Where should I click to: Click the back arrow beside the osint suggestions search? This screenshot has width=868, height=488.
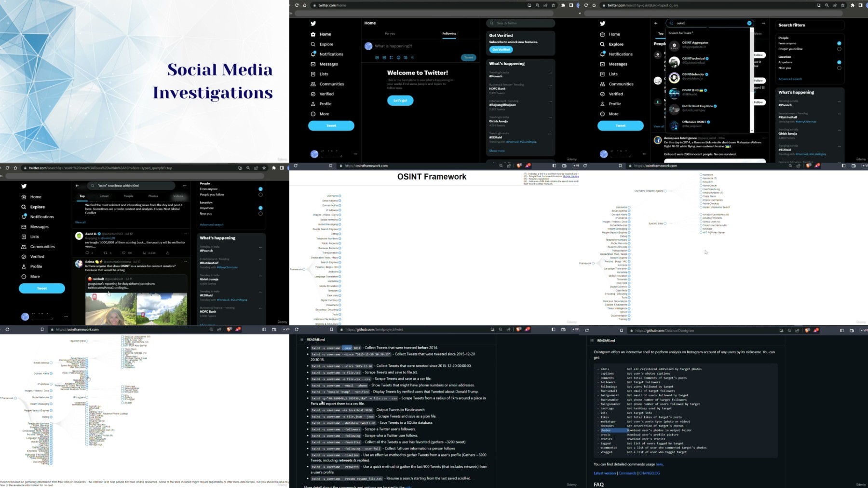(656, 23)
